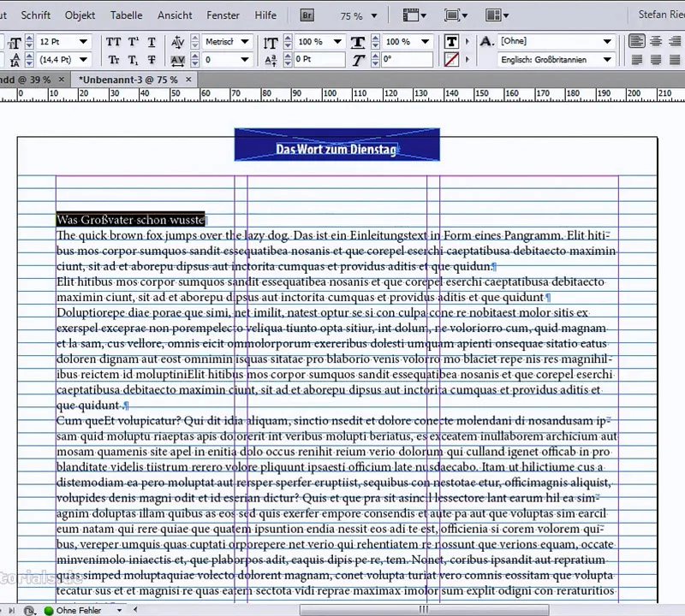685x616 pixels.
Task: Click the baseline shift 0 Pt field
Action: (x=319, y=59)
